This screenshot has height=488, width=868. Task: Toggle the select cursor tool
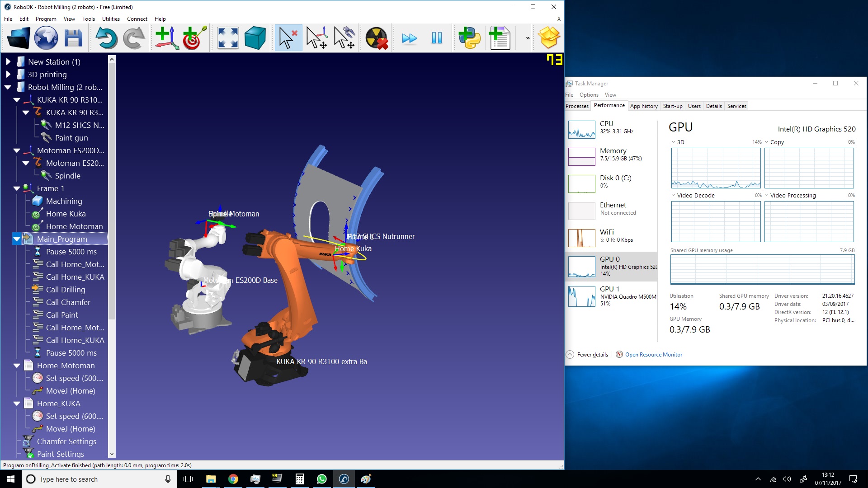click(288, 38)
